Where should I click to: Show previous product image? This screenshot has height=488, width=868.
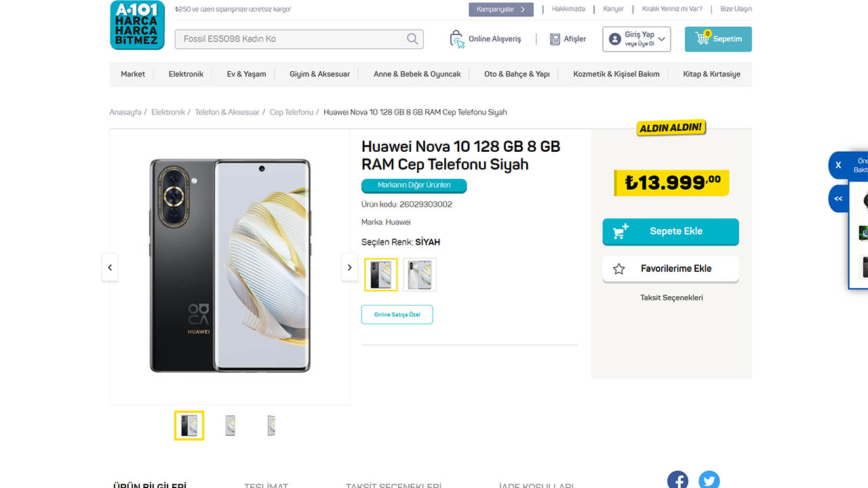(110, 268)
